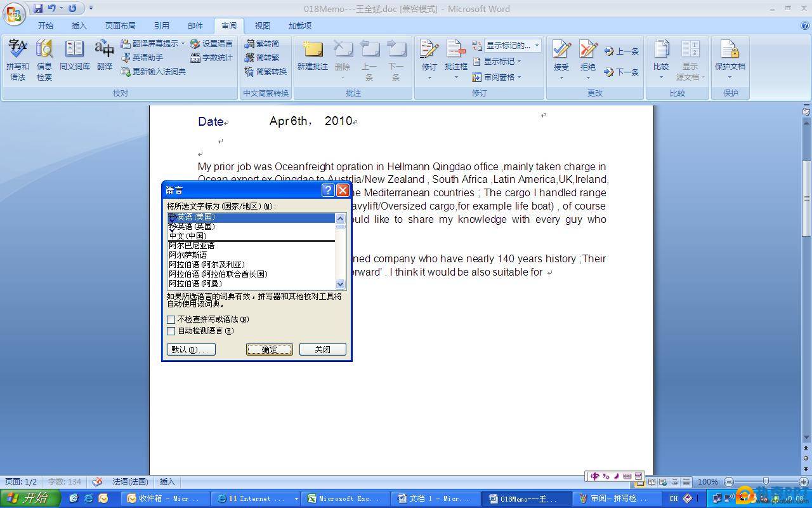Select 阿拉伯语(阿曼) in language list
The image size is (812, 508).
(x=251, y=284)
